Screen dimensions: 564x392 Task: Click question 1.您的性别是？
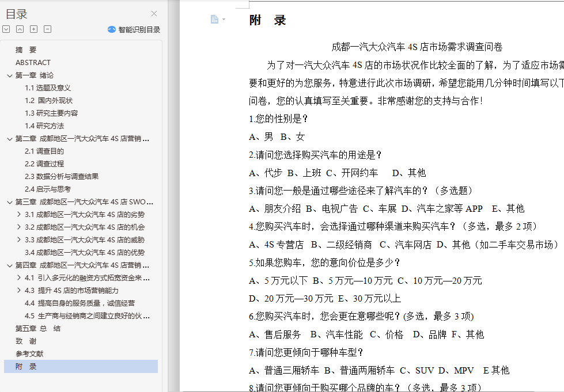[x=278, y=119]
